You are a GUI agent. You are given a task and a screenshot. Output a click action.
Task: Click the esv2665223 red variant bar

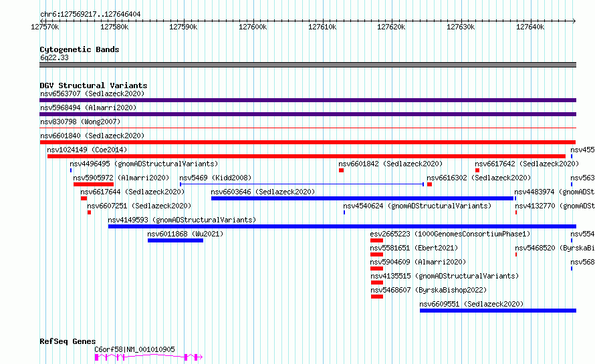click(377, 240)
